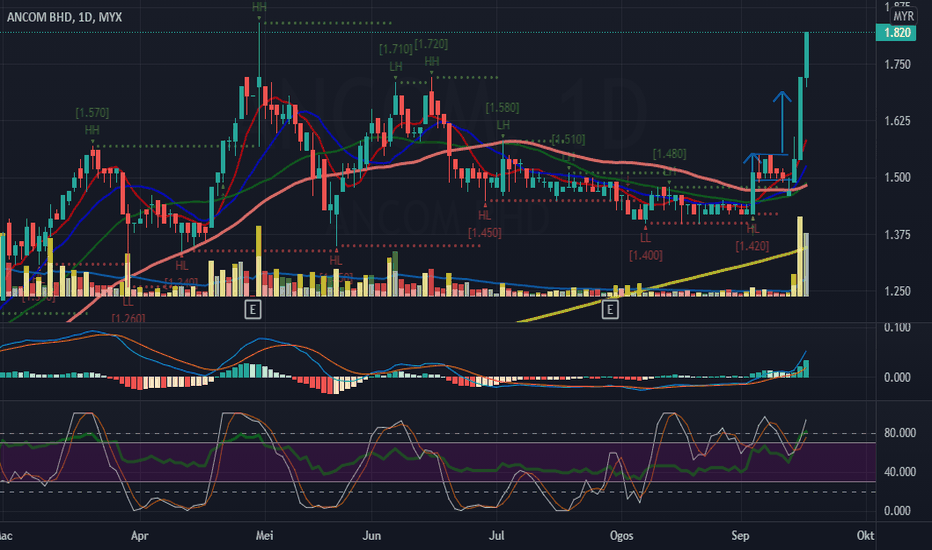932x550 pixels.
Task: Select the [1.420] HL swing label
Action: tap(752, 237)
